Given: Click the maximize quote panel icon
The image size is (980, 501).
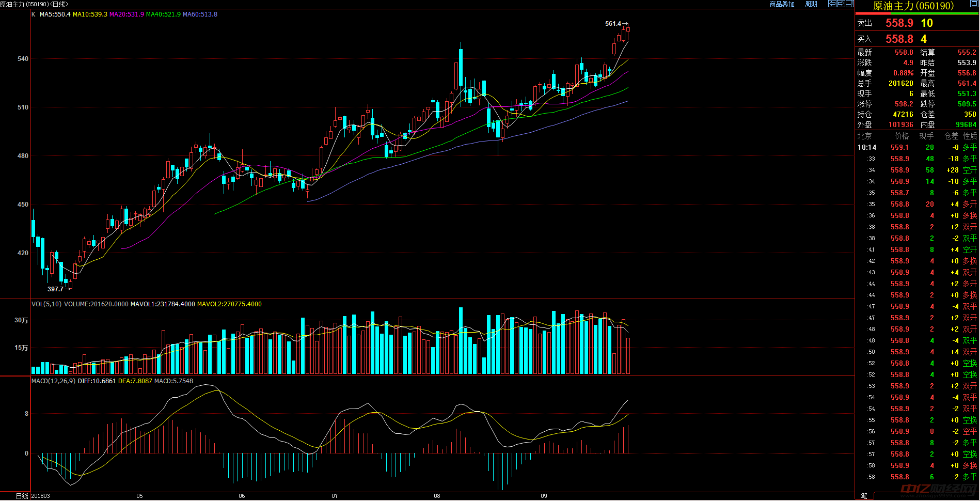Looking at the screenshot, I should tap(973, 5).
